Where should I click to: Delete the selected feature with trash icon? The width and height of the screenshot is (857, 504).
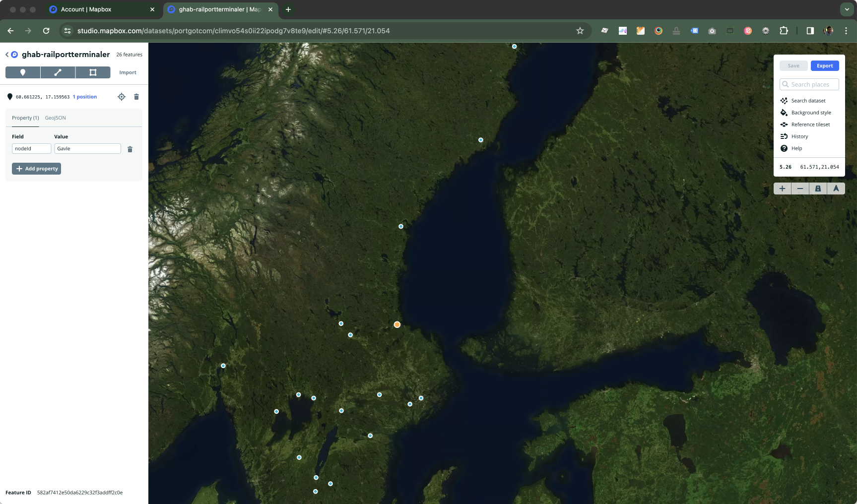[136, 97]
